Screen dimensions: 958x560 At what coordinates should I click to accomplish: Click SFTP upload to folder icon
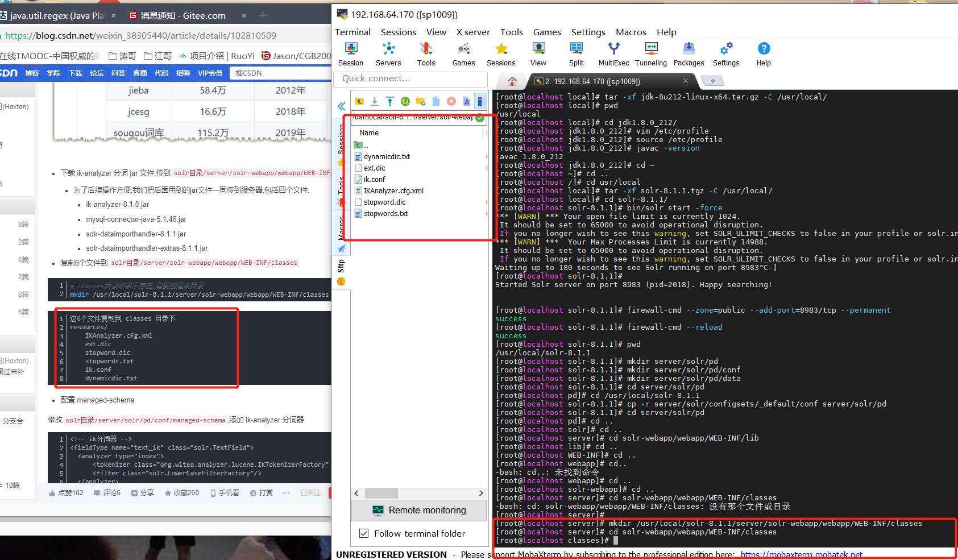pos(390,101)
